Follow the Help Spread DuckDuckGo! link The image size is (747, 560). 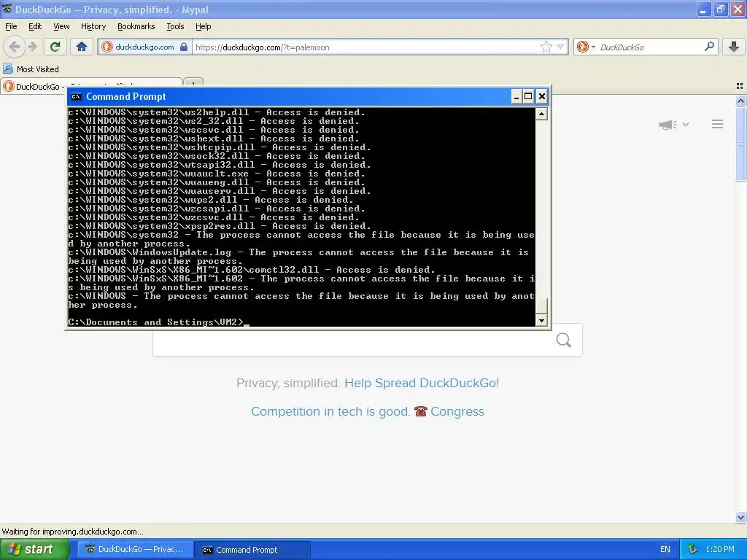click(x=422, y=383)
